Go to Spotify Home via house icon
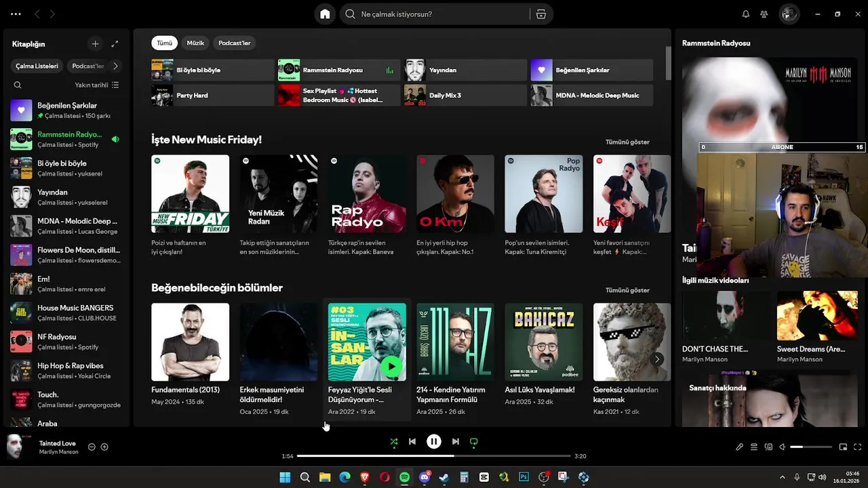The image size is (868, 488). [325, 14]
